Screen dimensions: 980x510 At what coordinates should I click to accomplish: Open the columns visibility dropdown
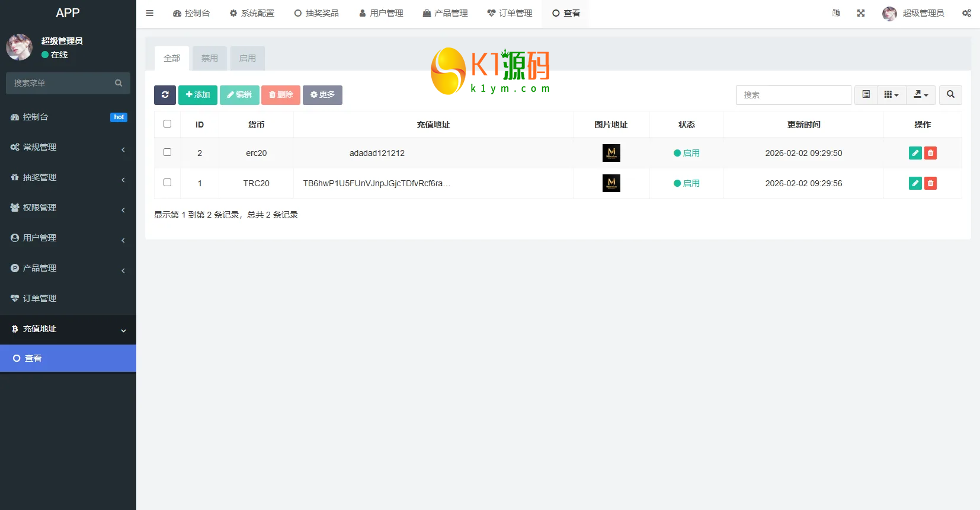coord(891,95)
